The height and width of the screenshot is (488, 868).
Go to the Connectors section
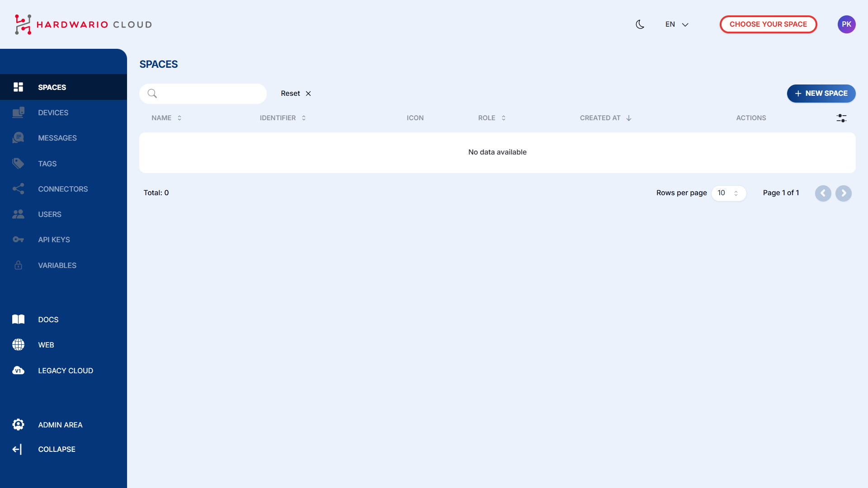click(63, 189)
